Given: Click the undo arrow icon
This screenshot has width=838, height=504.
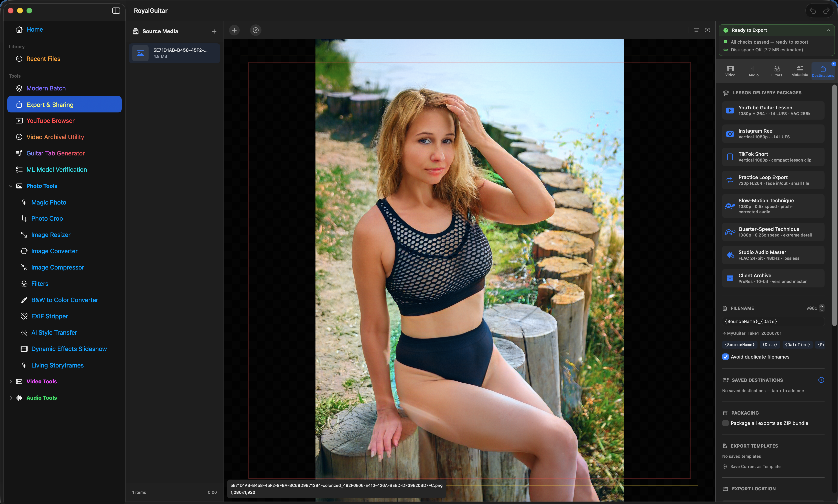Looking at the screenshot, I should click(x=813, y=11).
